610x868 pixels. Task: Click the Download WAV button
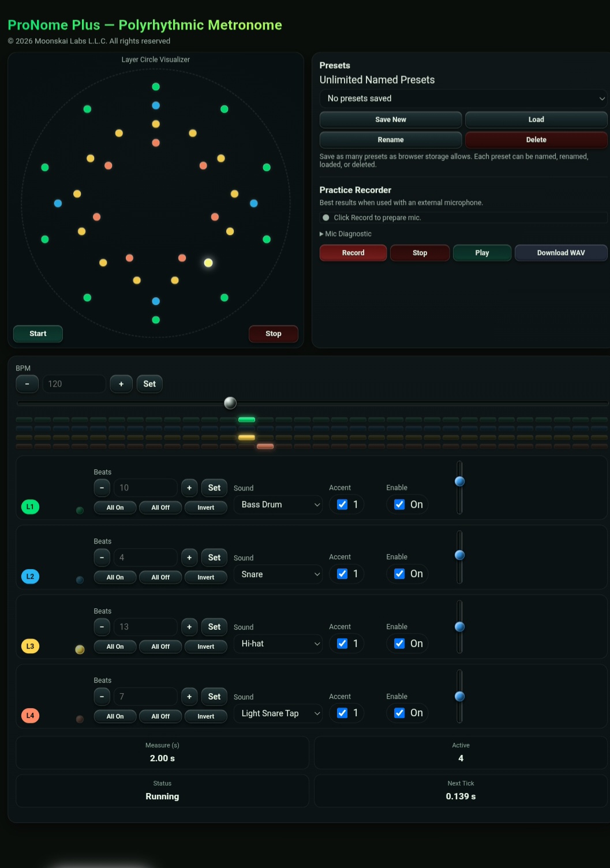pyautogui.click(x=561, y=253)
